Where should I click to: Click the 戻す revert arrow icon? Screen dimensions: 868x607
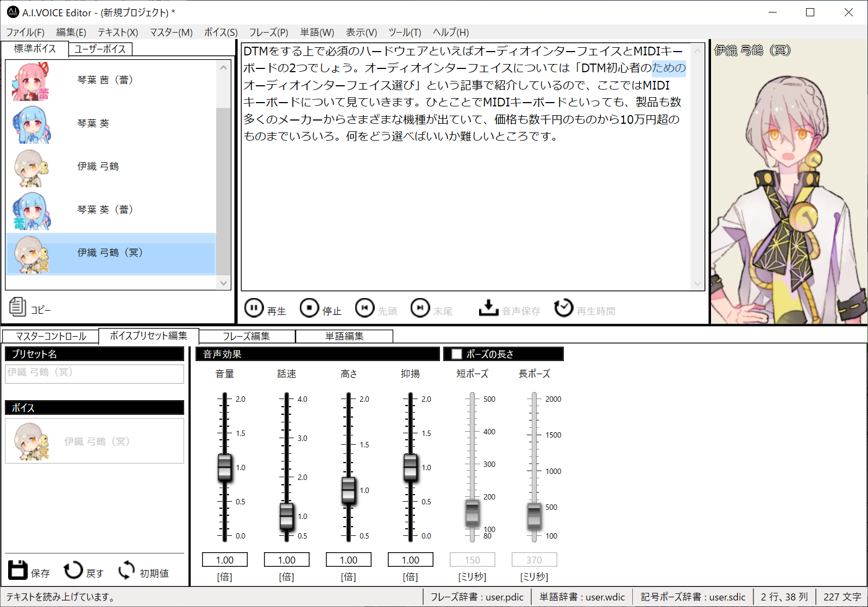click(x=73, y=570)
